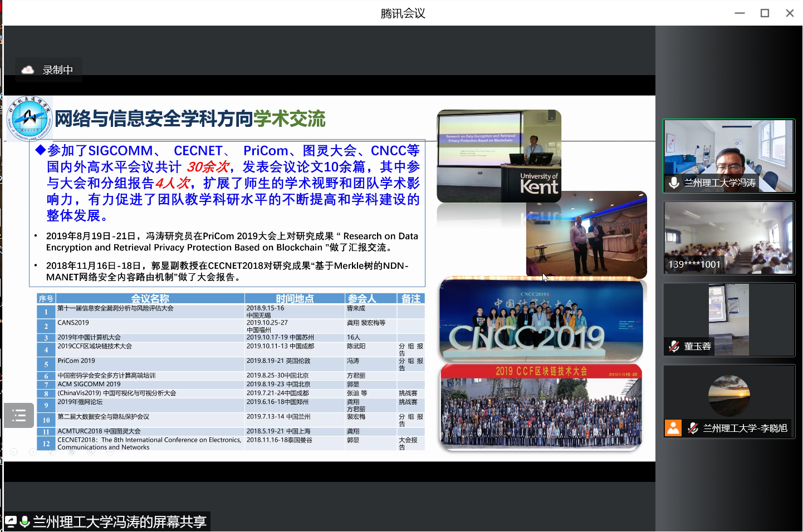The width and height of the screenshot is (803, 532).
Task: Click the orange host badge icon
Action: pyautogui.click(x=673, y=428)
